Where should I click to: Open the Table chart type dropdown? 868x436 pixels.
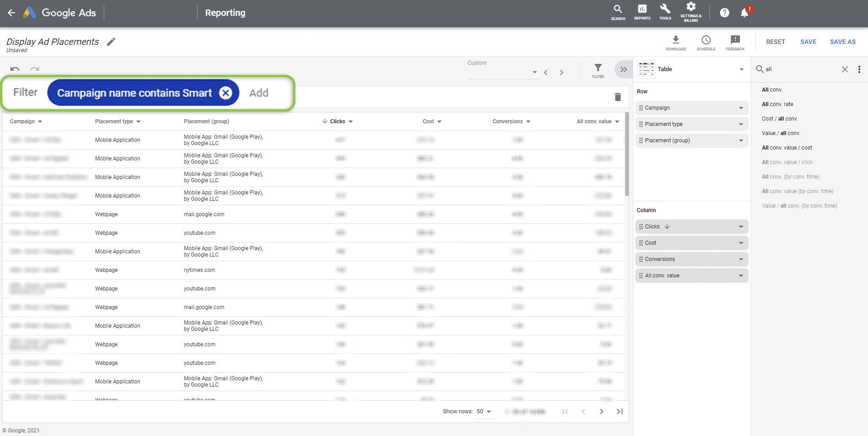point(741,69)
